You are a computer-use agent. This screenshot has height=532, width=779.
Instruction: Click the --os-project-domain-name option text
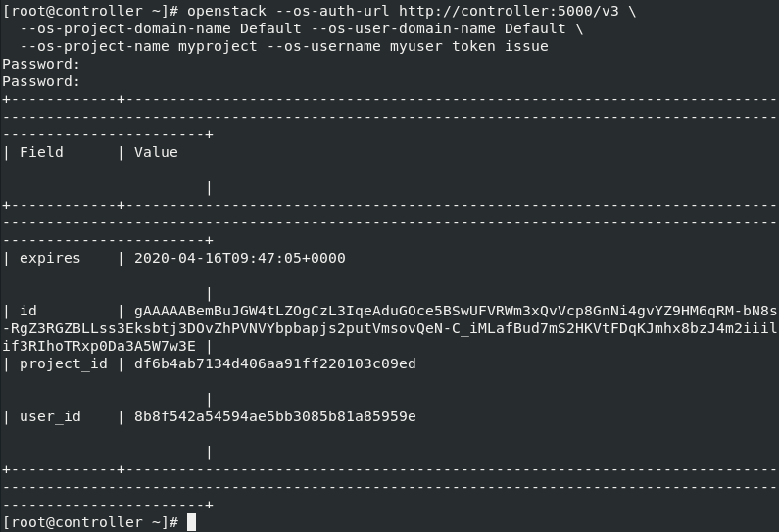coord(125,28)
